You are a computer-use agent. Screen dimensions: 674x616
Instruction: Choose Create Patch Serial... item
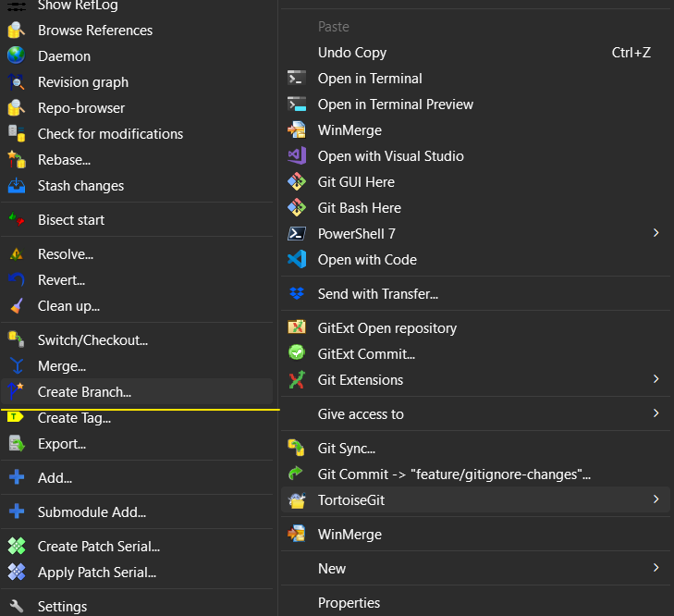click(x=137, y=547)
